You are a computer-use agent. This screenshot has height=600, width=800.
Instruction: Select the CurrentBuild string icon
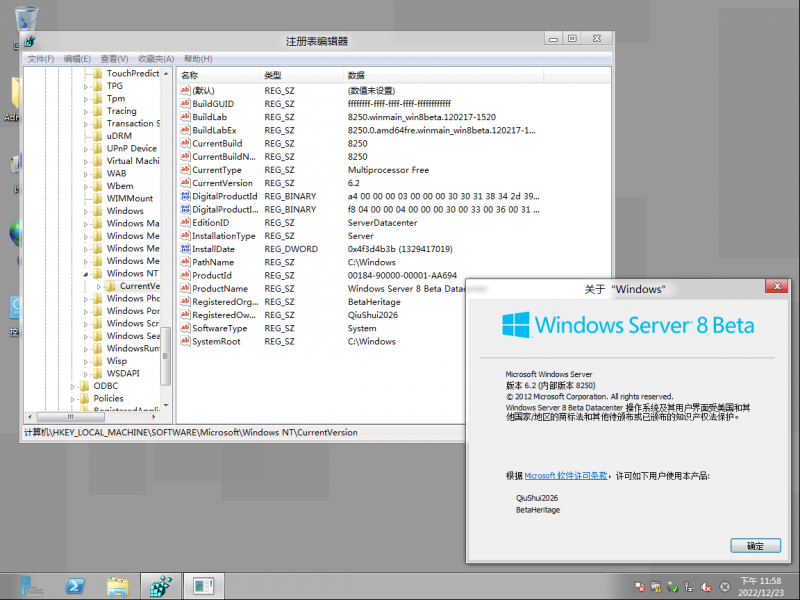(x=185, y=143)
